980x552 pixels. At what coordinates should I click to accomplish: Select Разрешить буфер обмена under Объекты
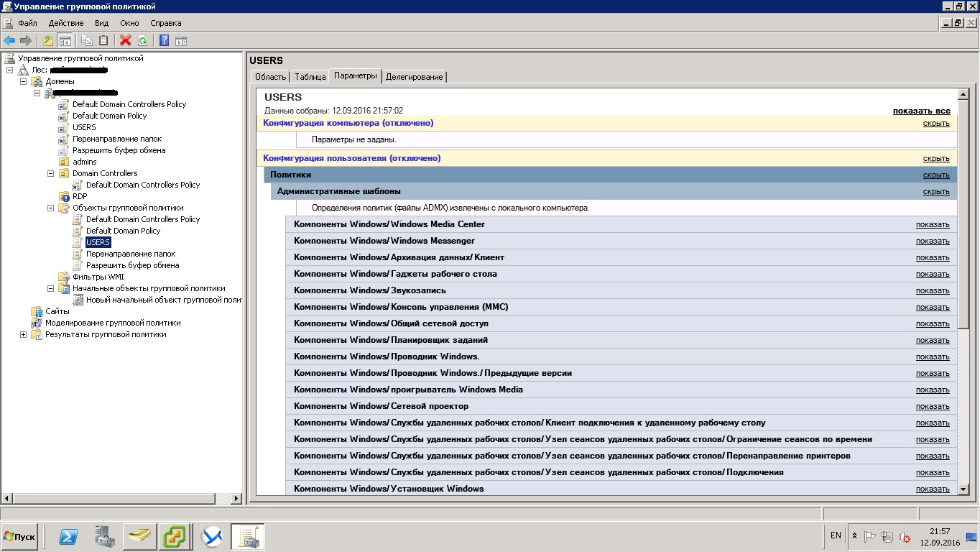[x=133, y=265]
